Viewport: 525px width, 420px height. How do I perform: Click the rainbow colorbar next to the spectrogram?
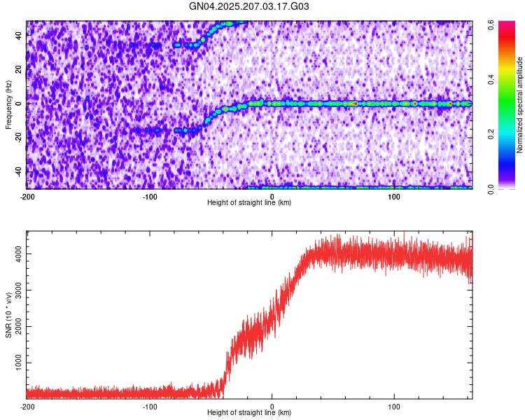pos(507,105)
